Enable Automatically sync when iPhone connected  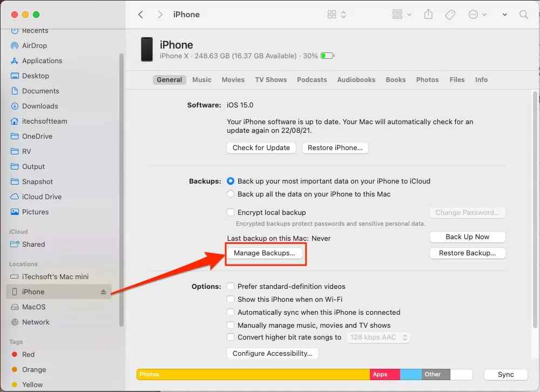coord(231,313)
